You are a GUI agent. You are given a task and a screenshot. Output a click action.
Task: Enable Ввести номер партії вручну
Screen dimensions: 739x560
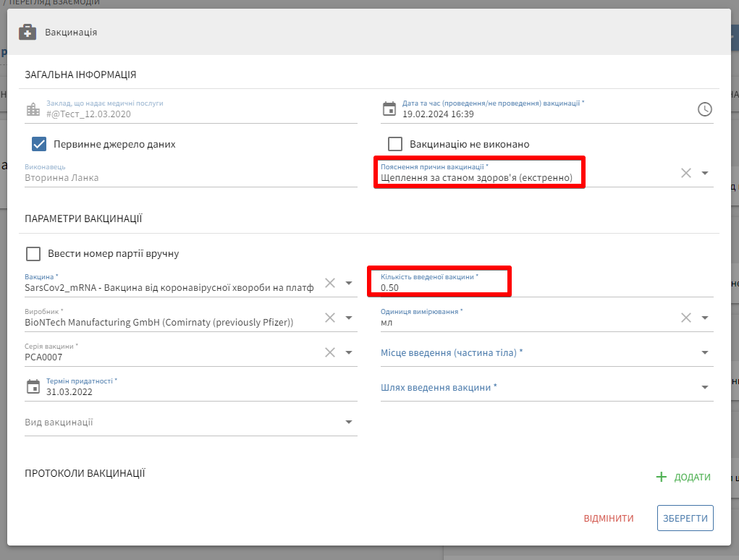[x=33, y=254]
